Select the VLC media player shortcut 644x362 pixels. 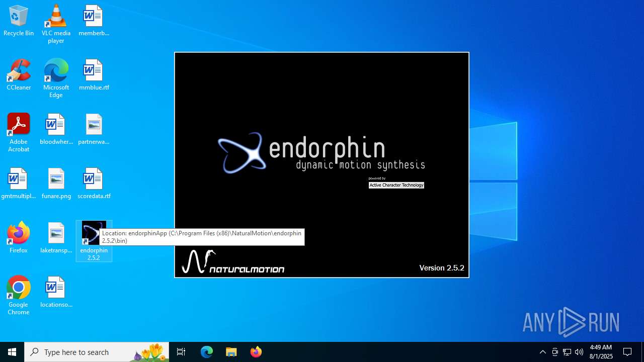pos(56,24)
